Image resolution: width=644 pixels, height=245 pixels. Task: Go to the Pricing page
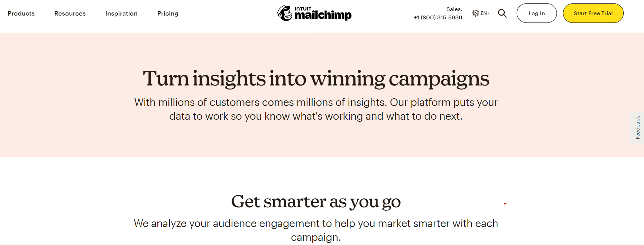pos(168,13)
